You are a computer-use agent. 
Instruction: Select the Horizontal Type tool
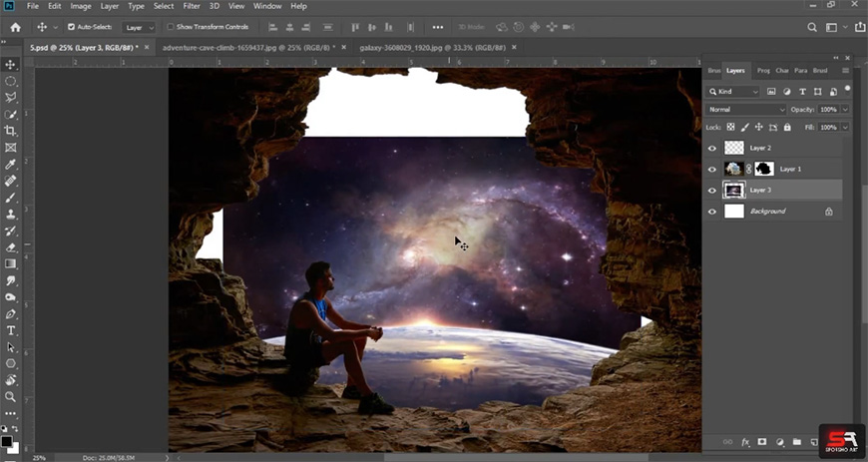click(x=10, y=330)
